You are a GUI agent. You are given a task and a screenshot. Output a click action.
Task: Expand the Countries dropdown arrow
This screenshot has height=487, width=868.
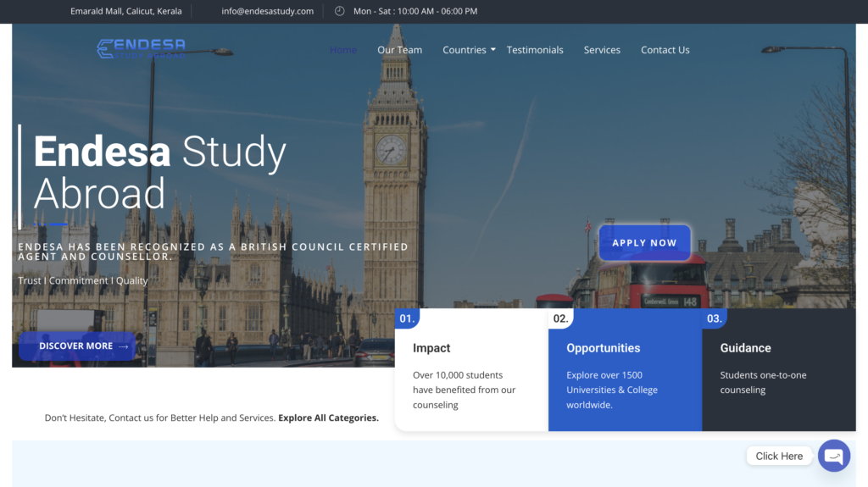(x=493, y=50)
